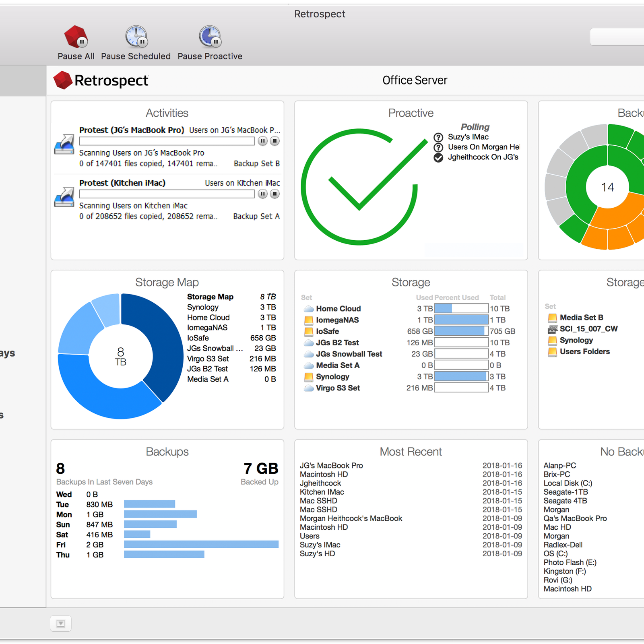Select Qa's MacBook Pro in No Backups list
This screenshot has width=644, height=644.
pyautogui.click(x=575, y=518)
